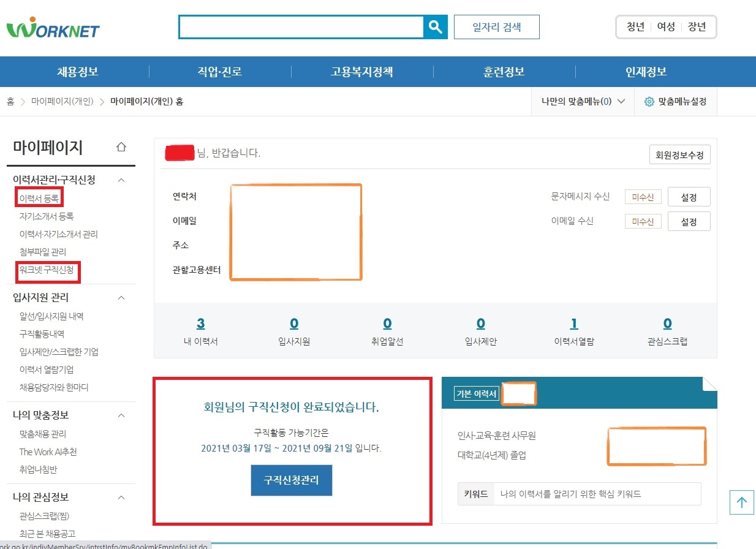This screenshot has height=549, width=756.
Task: Open 워크넷 구직신청 in the sidebar
Action: point(47,270)
